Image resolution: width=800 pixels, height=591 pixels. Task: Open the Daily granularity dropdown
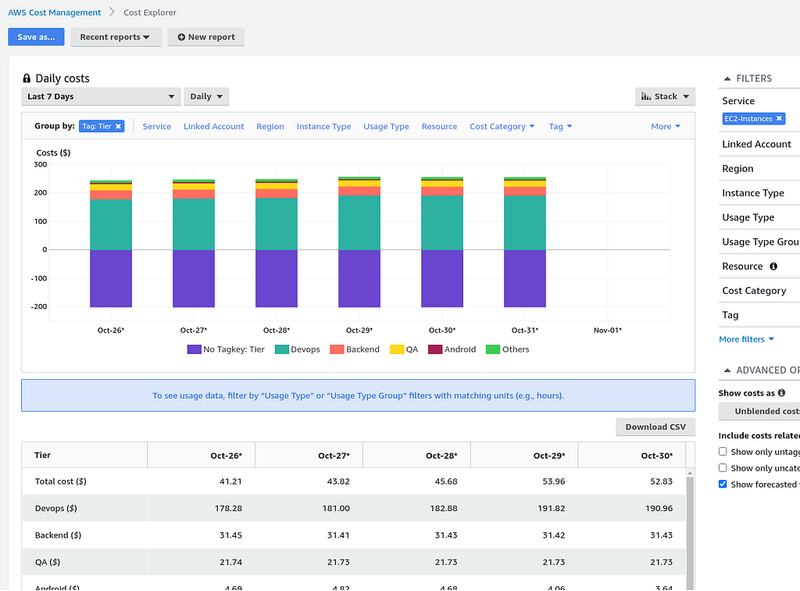(x=206, y=96)
